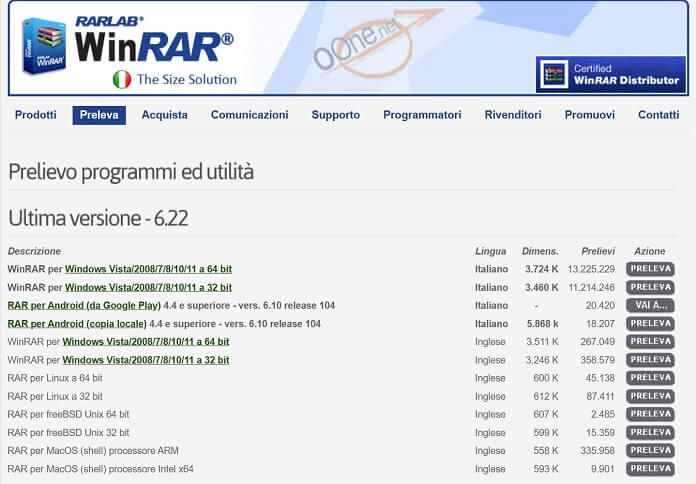696x484 pixels.
Task: Click the Prelievi column header
Action: [598, 251]
